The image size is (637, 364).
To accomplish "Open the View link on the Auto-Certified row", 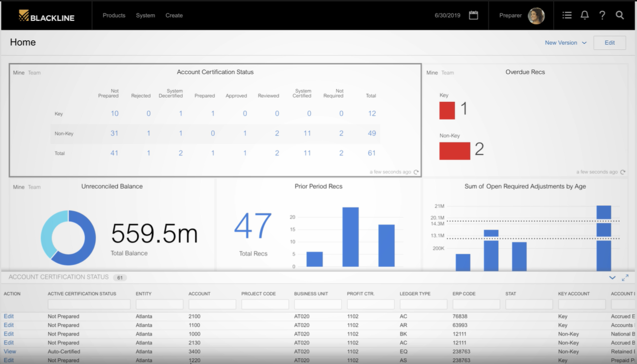I will (x=10, y=351).
